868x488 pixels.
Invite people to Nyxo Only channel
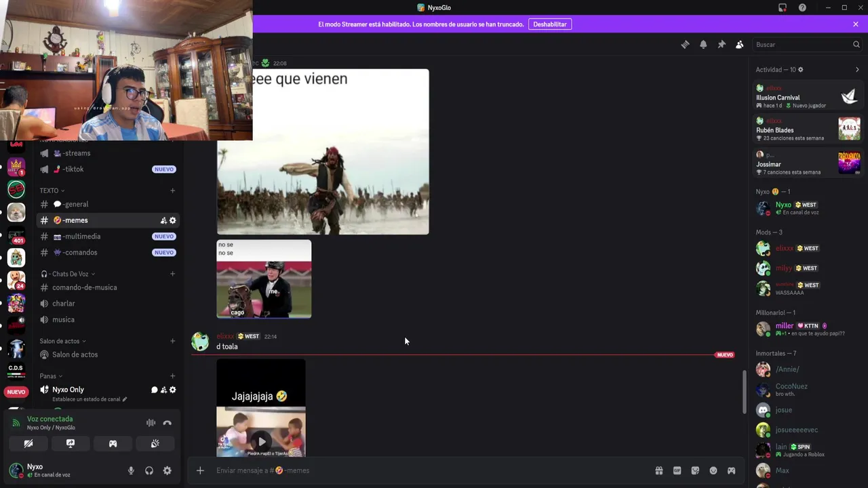point(163,390)
